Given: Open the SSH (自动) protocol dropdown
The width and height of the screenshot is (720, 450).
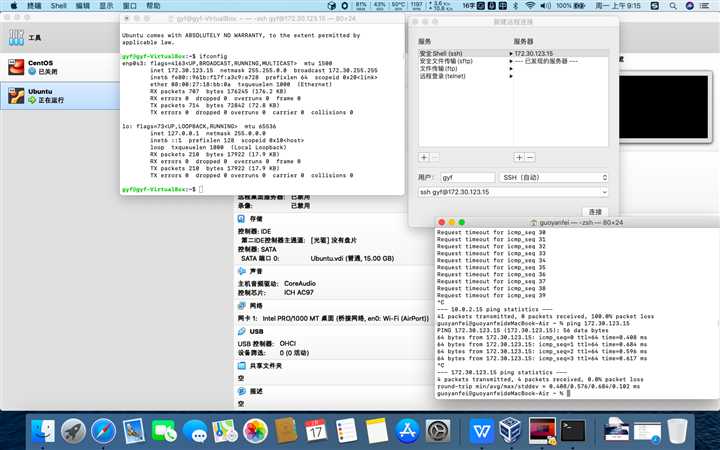Looking at the screenshot, I should 553,177.
